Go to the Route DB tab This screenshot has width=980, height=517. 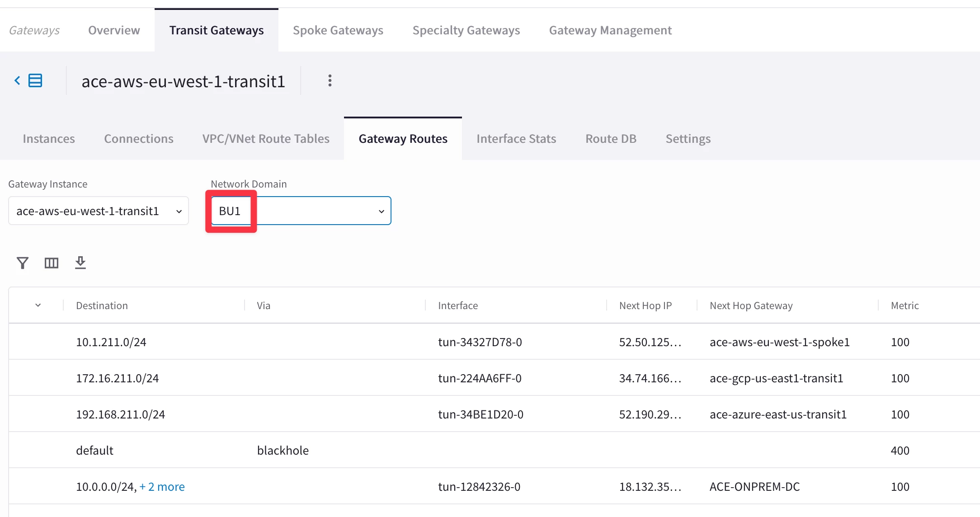click(611, 139)
